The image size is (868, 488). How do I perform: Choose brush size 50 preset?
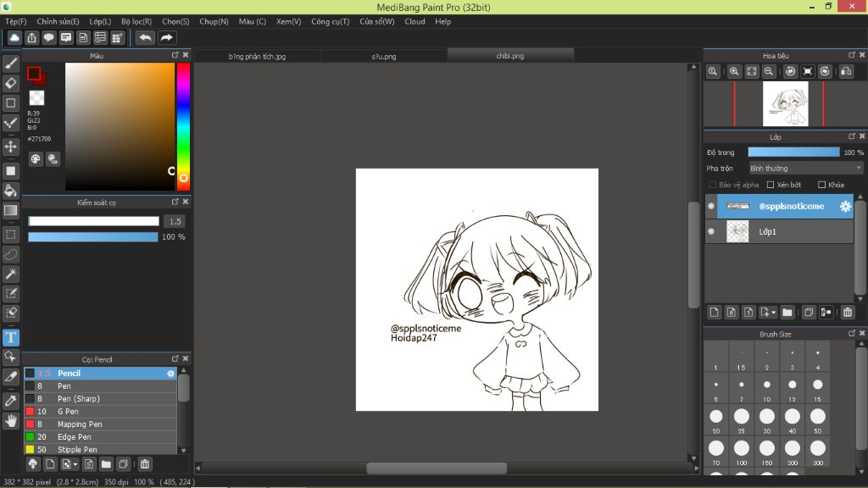[818, 420]
